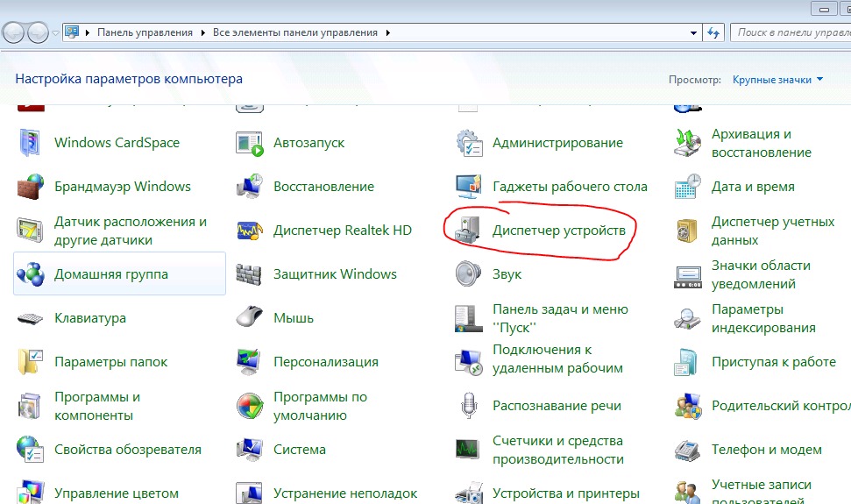This screenshot has width=851, height=504.
Task: Open Приступая к работе icon
Action: click(x=685, y=362)
